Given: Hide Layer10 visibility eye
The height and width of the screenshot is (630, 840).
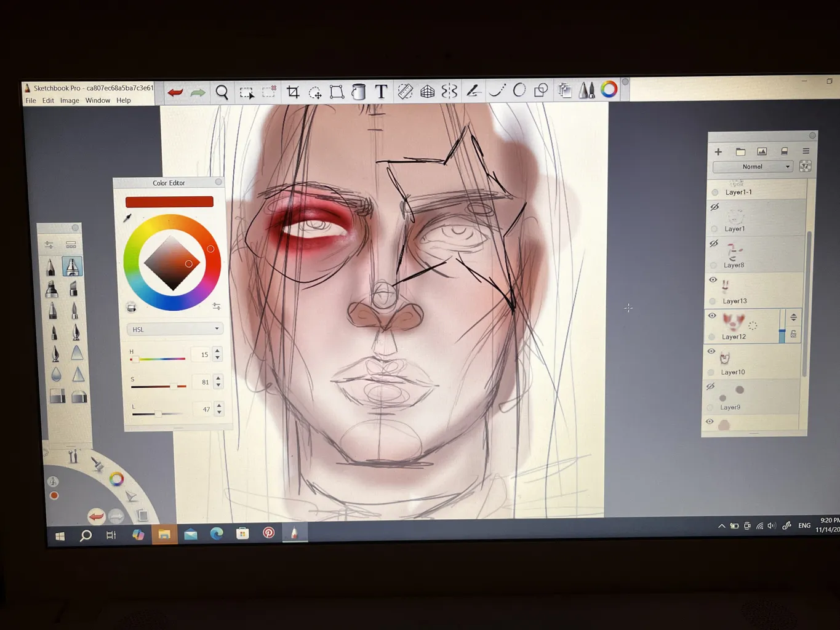Looking at the screenshot, I should 711,351.
